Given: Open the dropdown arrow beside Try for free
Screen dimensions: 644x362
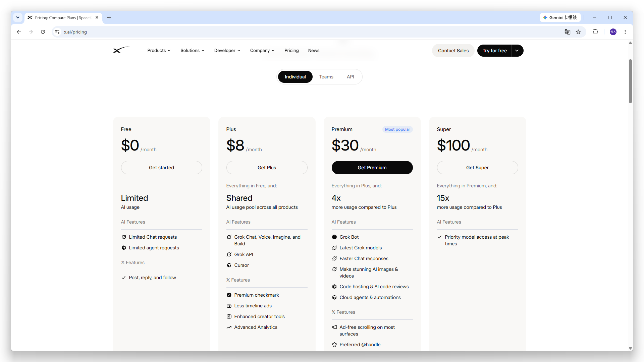Looking at the screenshot, I should pyautogui.click(x=517, y=51).
